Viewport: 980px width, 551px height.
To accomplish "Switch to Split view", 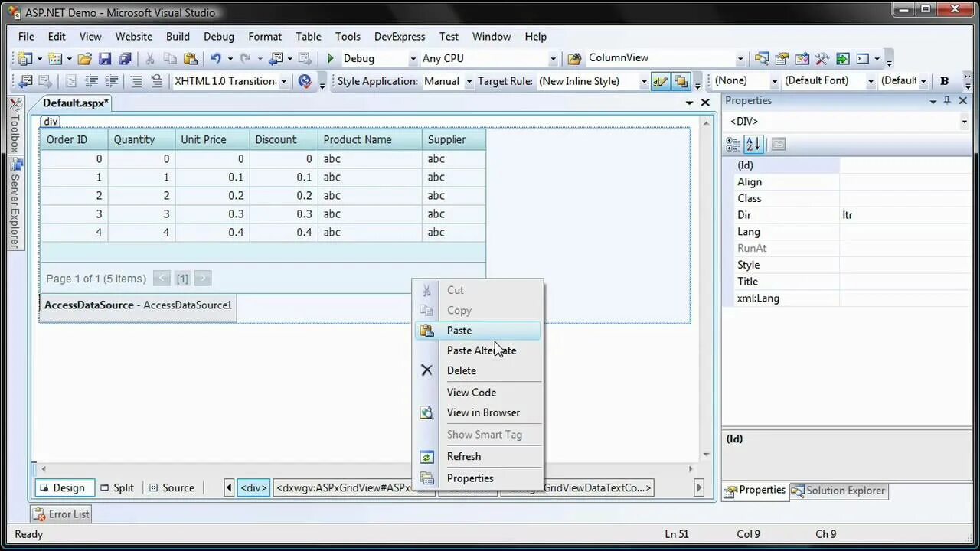I will (x=116, y=487).
